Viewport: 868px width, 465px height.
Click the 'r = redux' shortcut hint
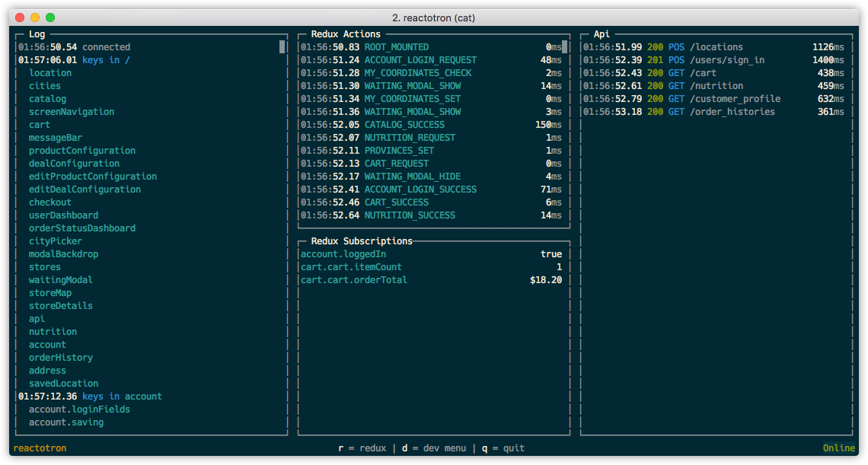point(362,448)
